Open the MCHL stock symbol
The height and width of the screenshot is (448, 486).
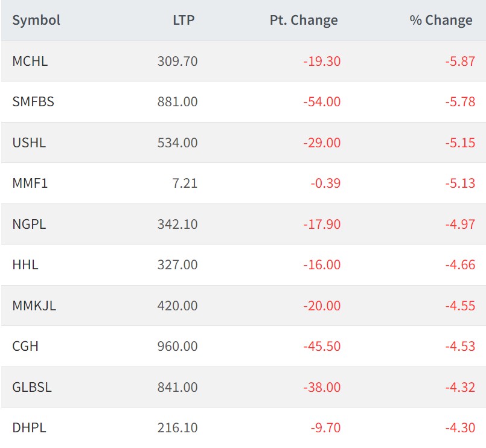coord(30,61)
